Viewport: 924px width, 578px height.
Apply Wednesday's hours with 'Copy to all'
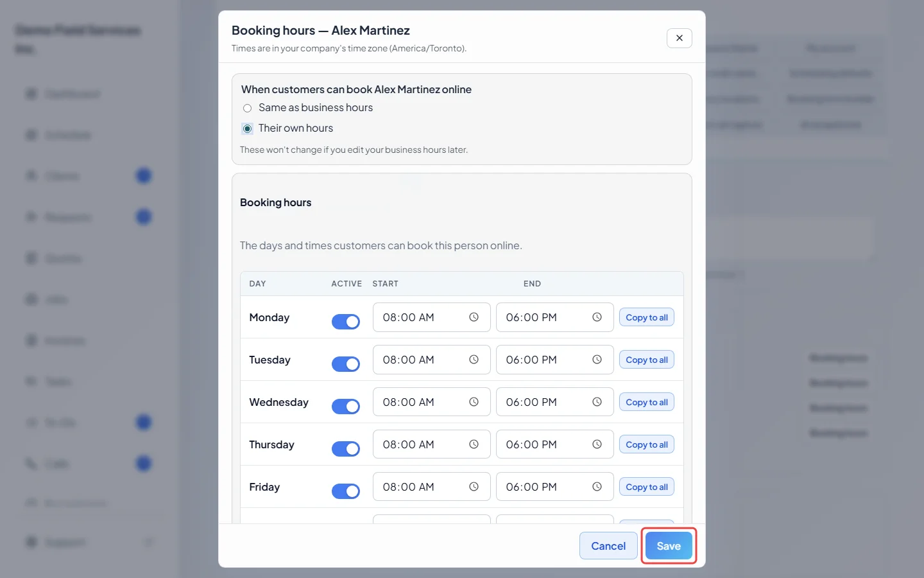pyautogui.click(x=647, y=402)
